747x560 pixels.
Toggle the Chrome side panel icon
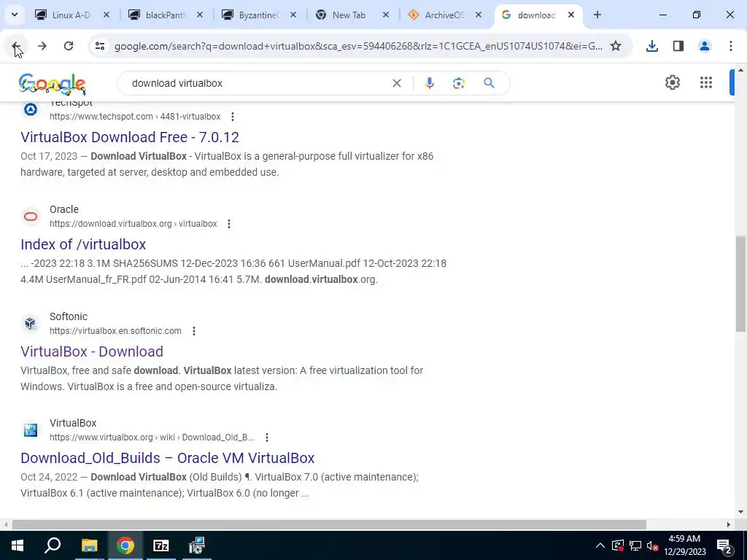point(678,46)
